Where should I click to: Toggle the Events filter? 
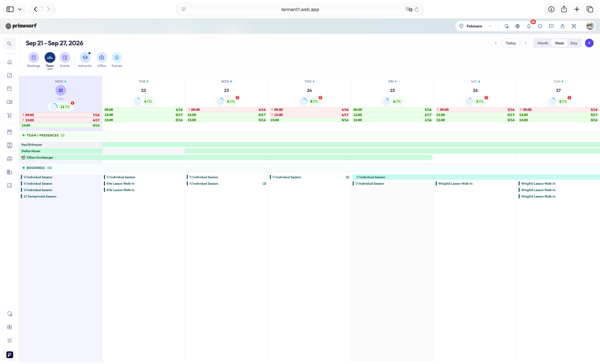[65, 57]
